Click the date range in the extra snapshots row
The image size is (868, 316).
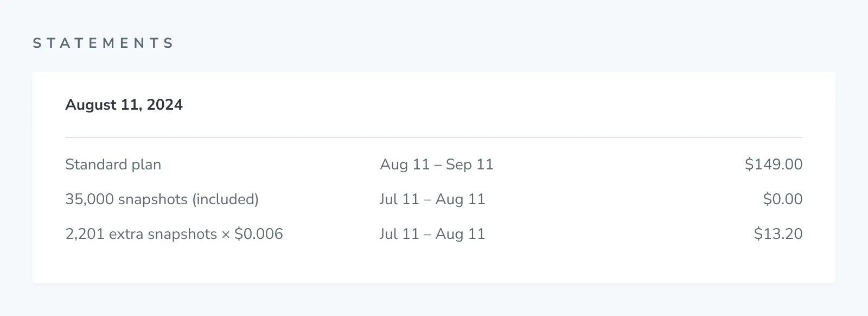(432, 234)
